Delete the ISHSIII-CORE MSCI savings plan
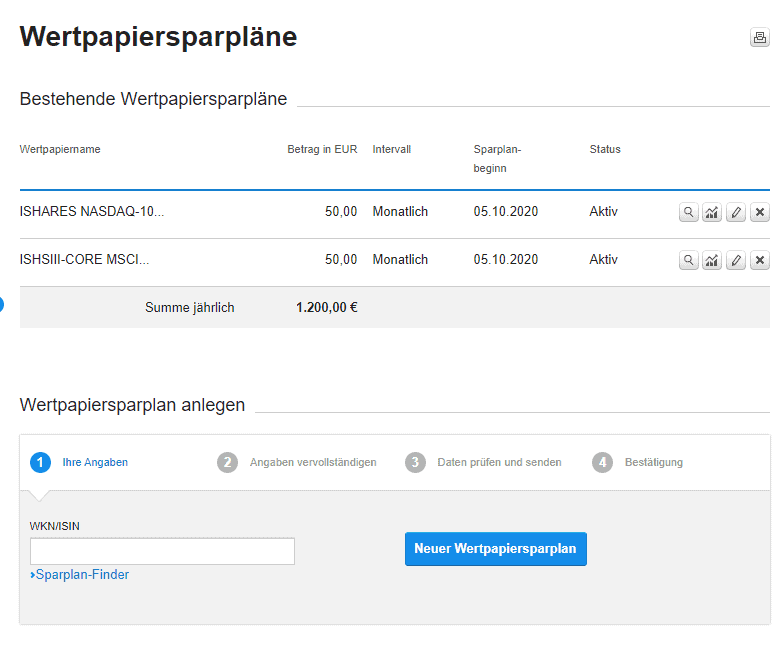The height and width of the screenshot is (666, 782). click(x=760, y=260)
